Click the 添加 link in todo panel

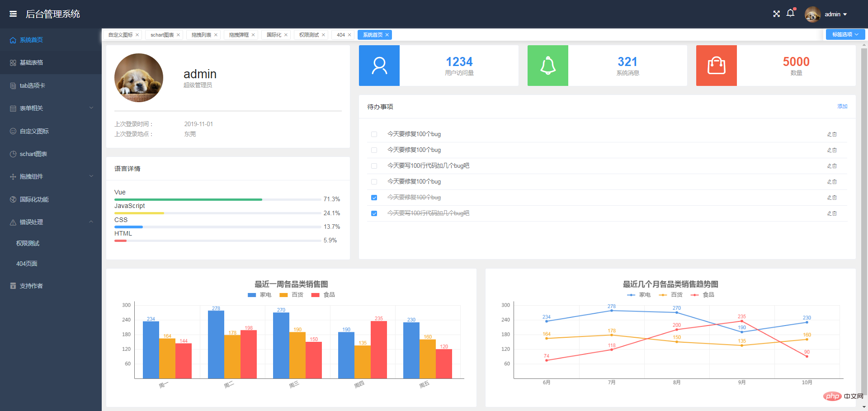(842, 106)
